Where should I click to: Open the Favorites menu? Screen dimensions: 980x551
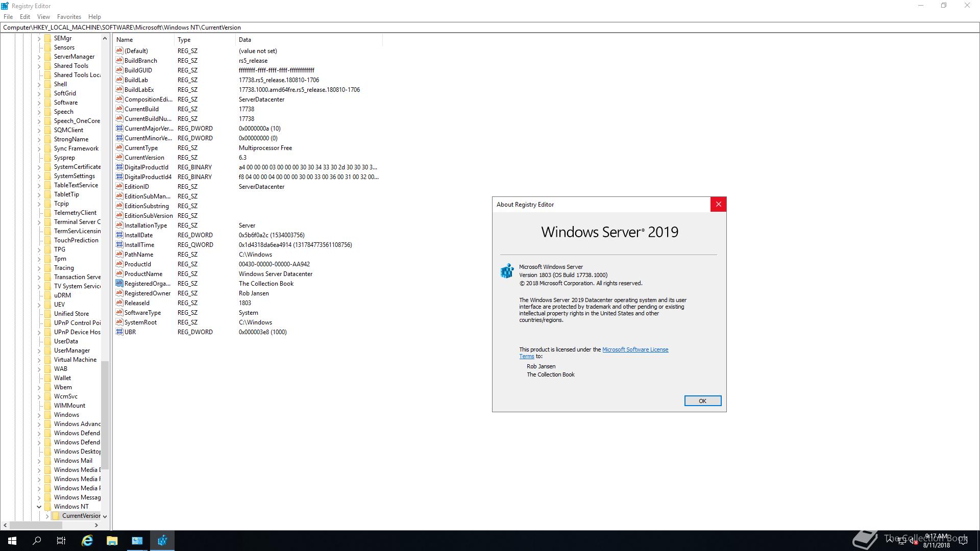(69, 16)
